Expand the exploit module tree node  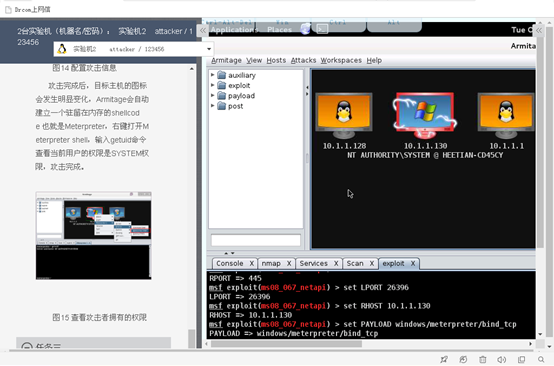click(x=212, y=85)
